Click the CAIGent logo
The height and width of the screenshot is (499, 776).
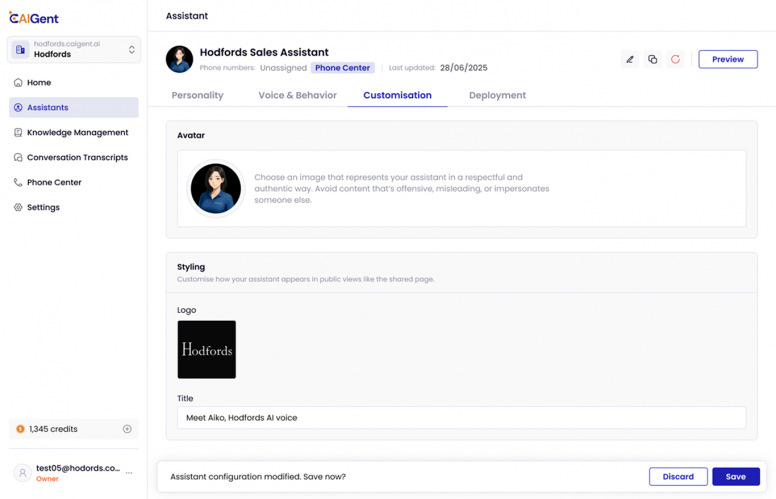point(34,18)
